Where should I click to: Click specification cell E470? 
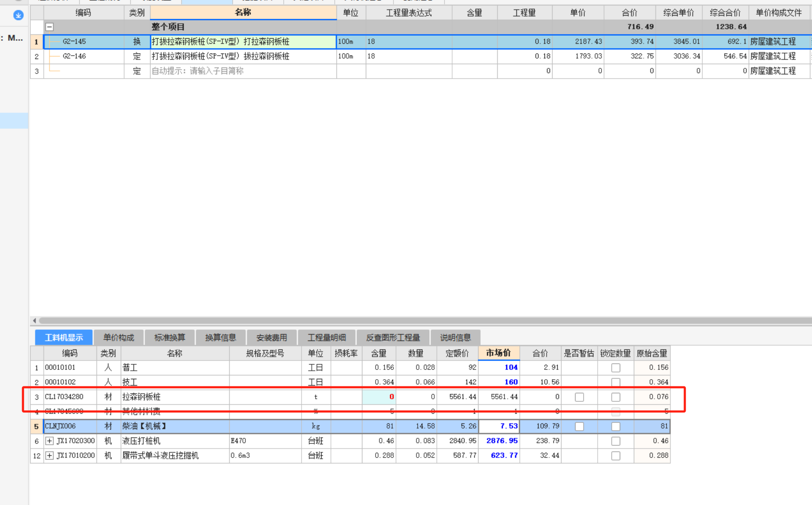point(265,441)
